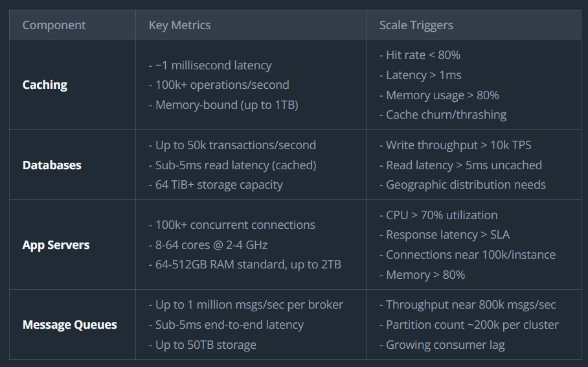
Task: Select the Databases row label
Action: click(x=52, y=165)
